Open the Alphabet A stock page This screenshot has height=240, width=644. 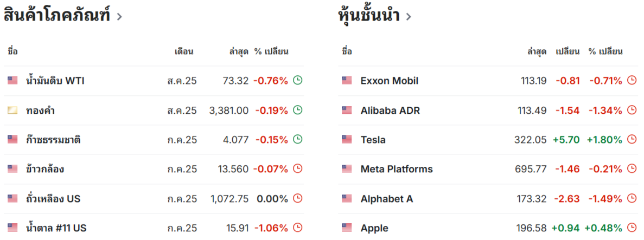387,199
